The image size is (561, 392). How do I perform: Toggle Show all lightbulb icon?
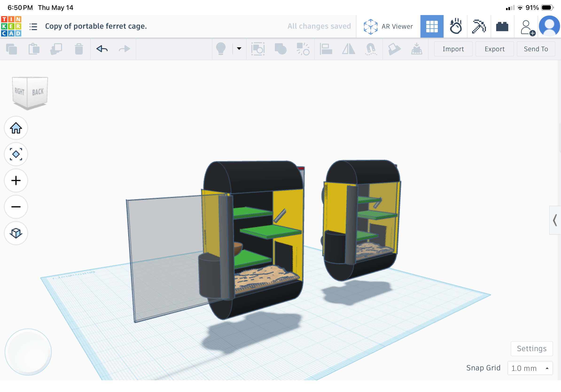tap(221, 49)
